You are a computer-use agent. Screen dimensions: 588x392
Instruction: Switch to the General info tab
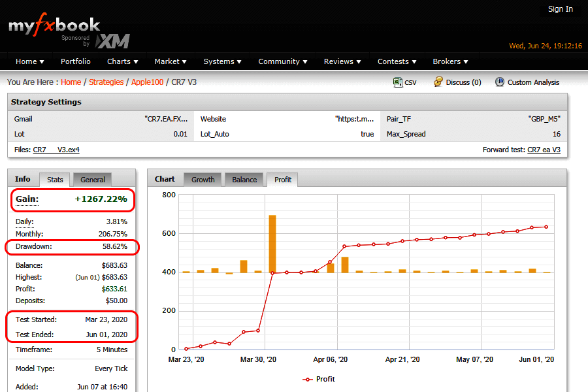(x=93, y=180)
